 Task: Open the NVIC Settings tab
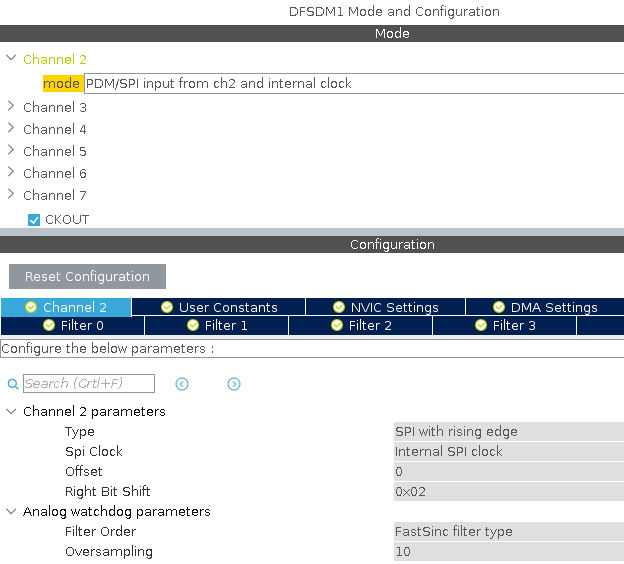(x=385, y=307)
